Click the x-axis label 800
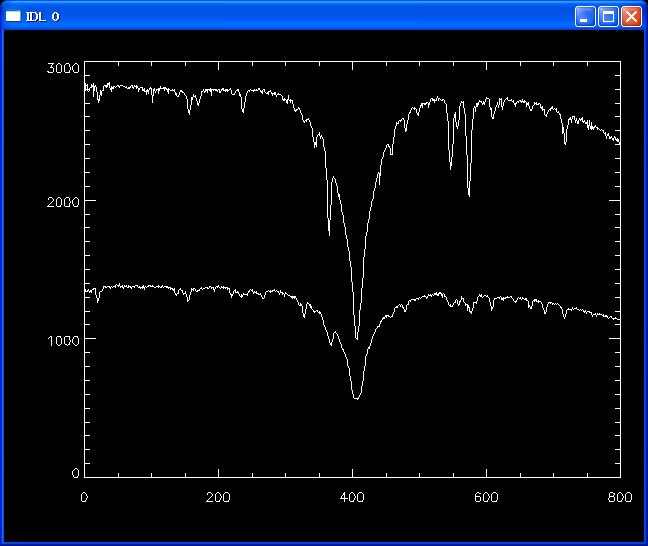 620,497
